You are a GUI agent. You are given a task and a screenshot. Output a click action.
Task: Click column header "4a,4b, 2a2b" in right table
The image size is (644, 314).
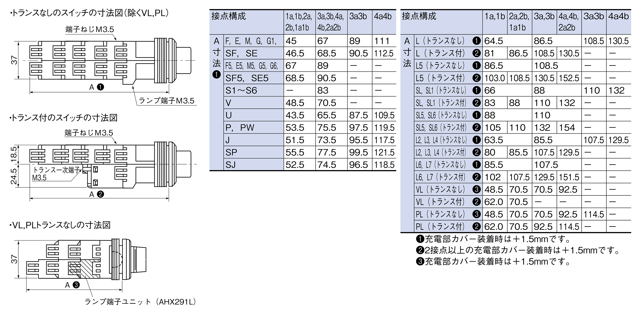569,22
